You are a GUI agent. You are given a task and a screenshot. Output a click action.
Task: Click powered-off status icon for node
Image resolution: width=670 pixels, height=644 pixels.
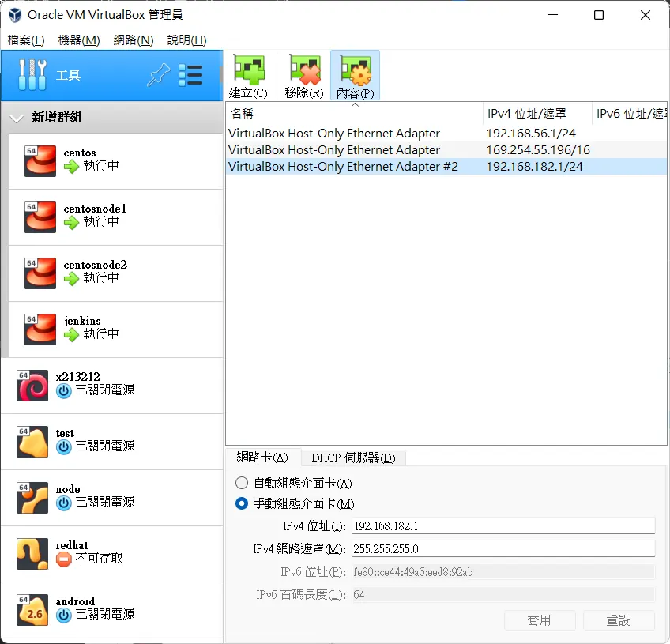(64, 503)
